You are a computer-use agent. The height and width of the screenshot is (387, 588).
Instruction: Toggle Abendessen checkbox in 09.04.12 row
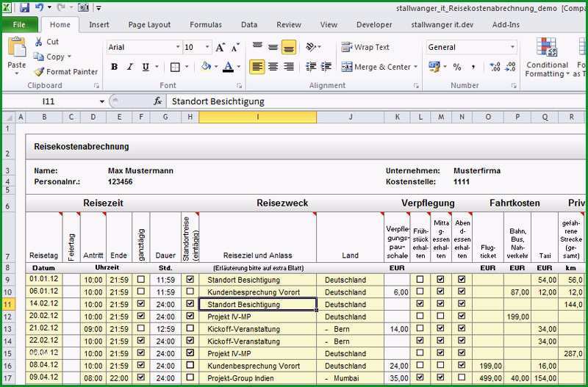(462, 377)
